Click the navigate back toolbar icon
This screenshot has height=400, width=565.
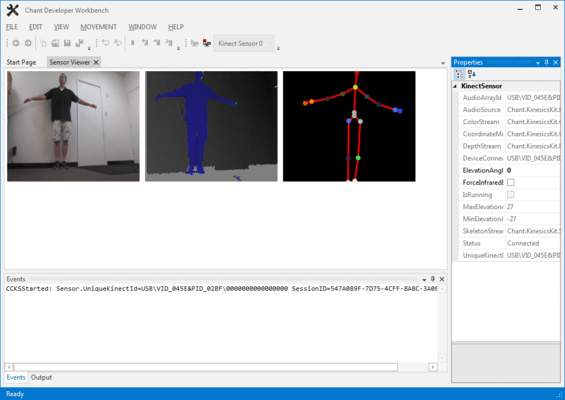[16, 43]
